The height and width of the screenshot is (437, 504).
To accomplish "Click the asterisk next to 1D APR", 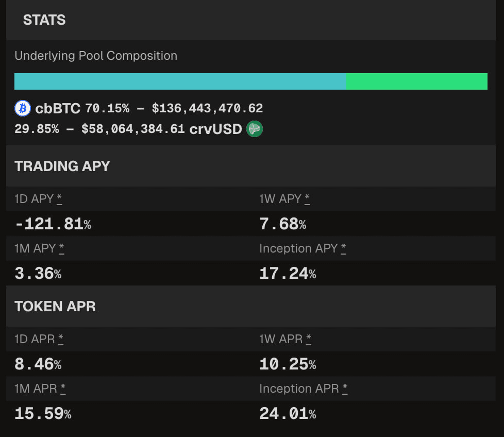I will [x=61, y=340].
